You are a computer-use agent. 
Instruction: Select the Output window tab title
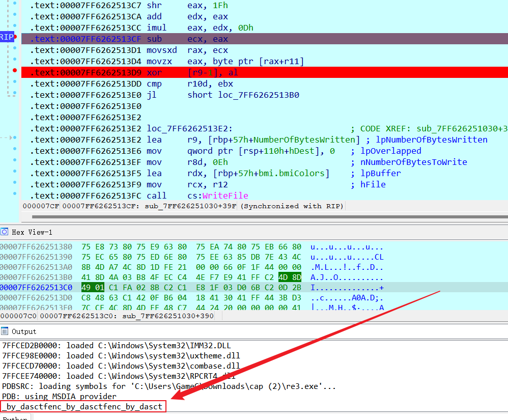pyautogui.click(x=24, y=331)
